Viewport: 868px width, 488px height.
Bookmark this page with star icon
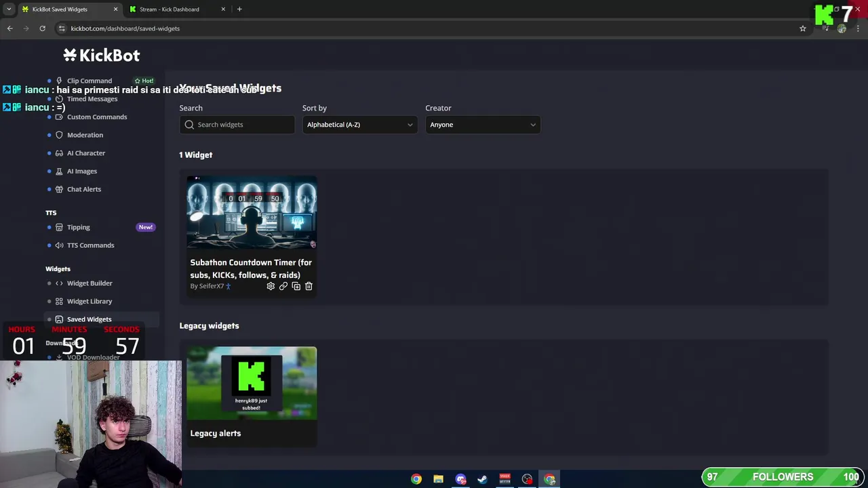point(803,28)
